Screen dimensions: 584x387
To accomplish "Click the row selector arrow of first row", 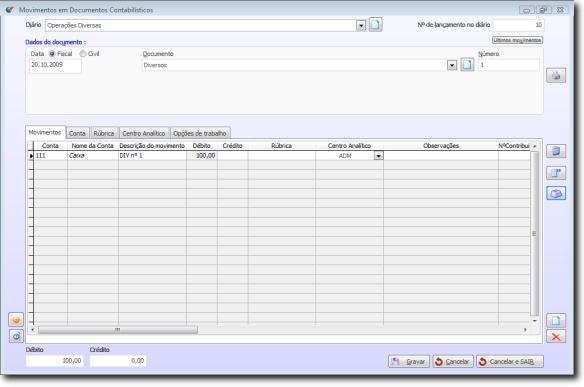I will tap(31, 156).
